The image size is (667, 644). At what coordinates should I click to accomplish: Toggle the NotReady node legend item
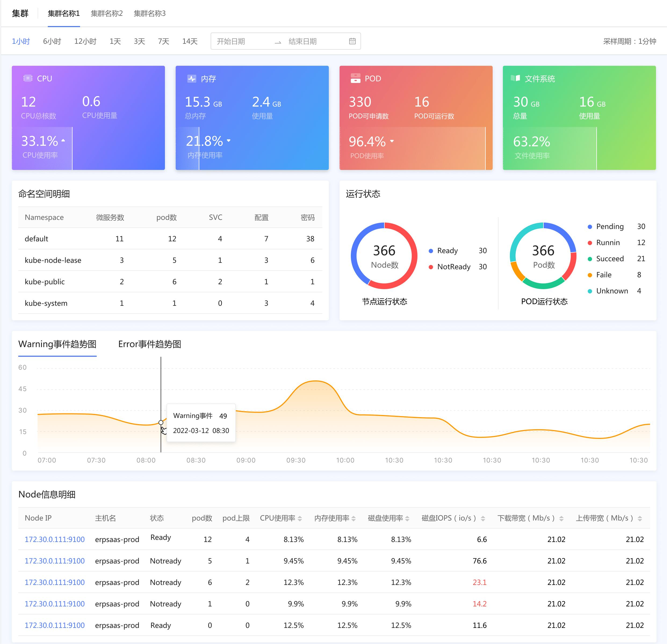coord(457,267)
